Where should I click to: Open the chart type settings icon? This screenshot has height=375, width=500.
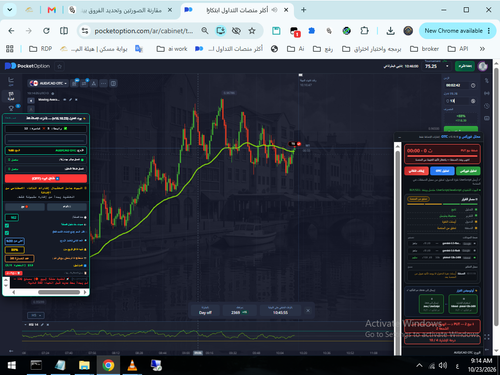[75, 83]
